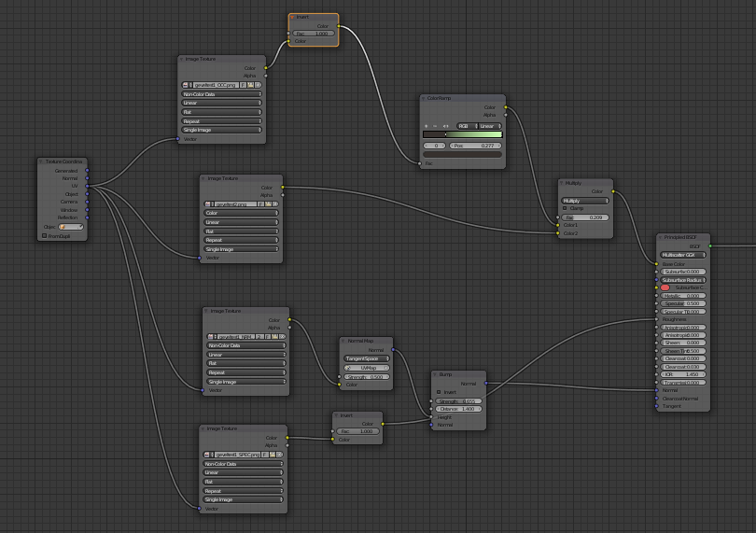The image size is (756, 533).
Task: Flip the ColorRamp with arrows icon
Action: [445, 126]
